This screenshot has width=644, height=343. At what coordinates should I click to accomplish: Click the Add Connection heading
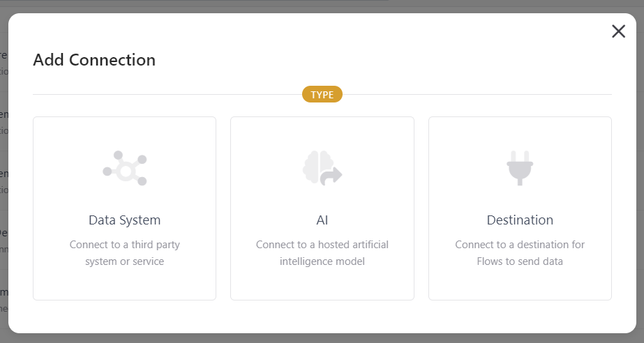(94, 60)
